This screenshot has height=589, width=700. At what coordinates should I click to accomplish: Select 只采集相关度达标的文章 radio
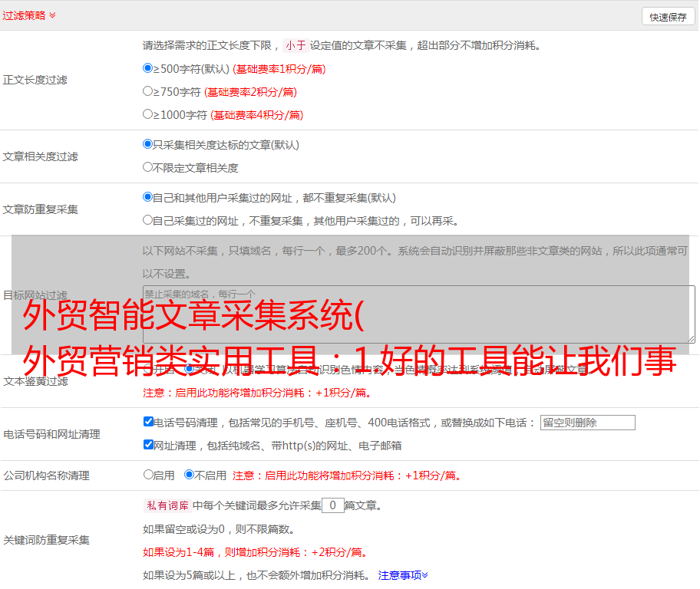point(148,143)
